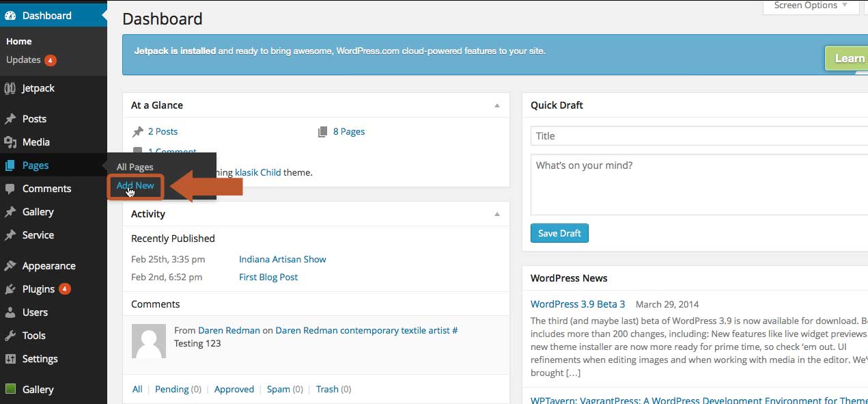The image size is (868, 404).
Task: Click the pages icon beside 8 Pages
Action: coord(323,132)
